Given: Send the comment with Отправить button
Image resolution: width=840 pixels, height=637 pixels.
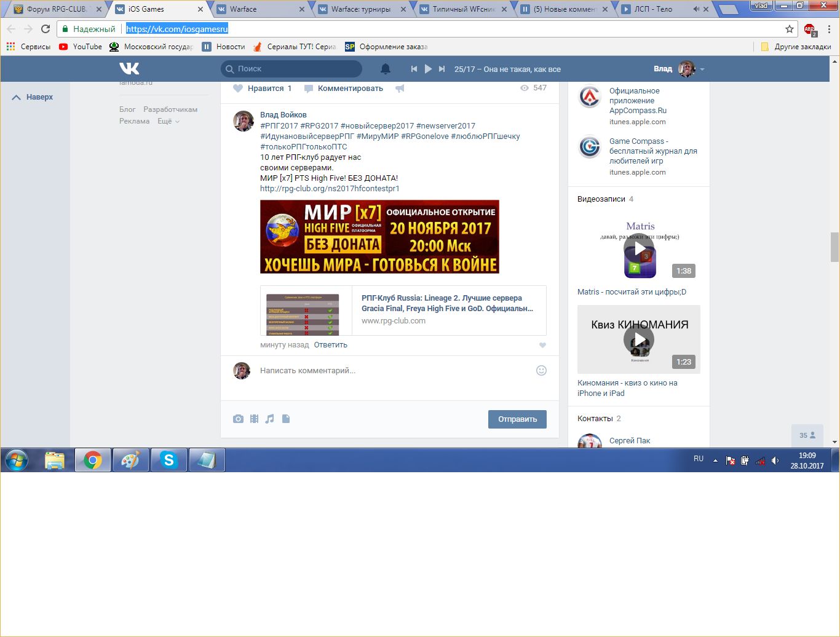Looking at the screenshot, I should tap(517, 419).
